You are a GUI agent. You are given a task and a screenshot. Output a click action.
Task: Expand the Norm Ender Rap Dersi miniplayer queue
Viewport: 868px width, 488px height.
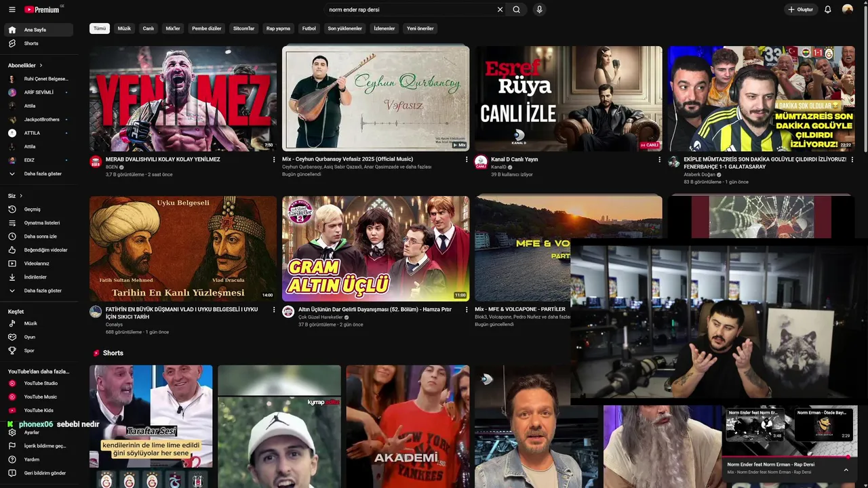click(x=846, y=470)
